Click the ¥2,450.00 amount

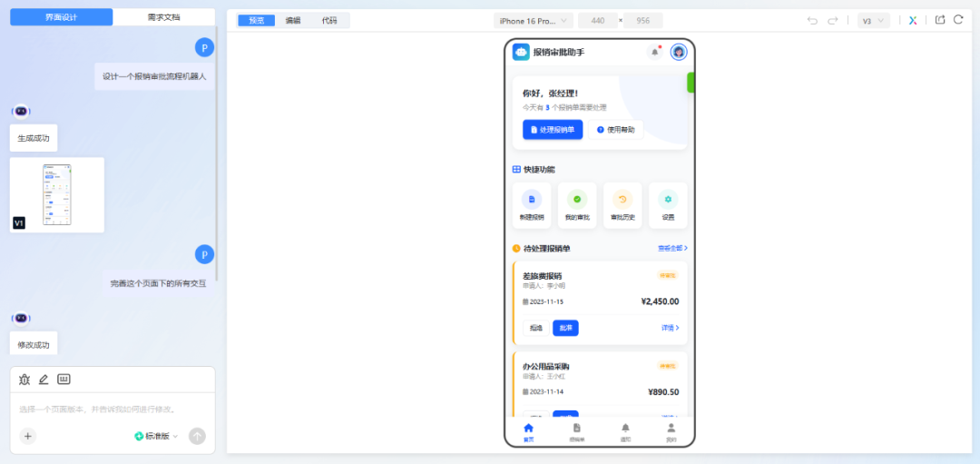(x=660, y=301)
